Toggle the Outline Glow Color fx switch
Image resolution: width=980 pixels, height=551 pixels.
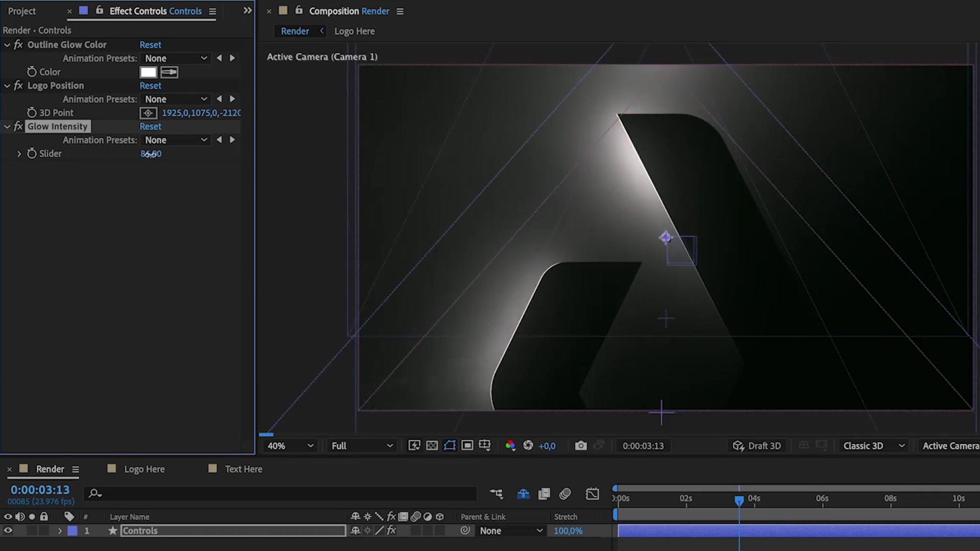18,45
